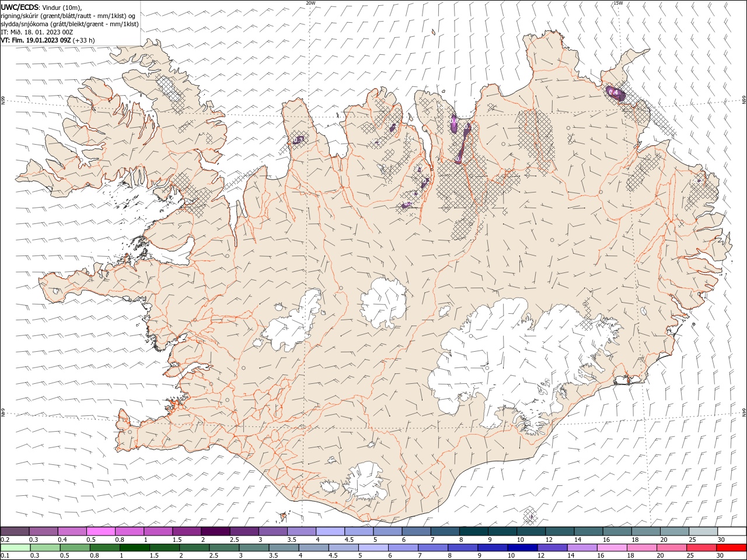This screenshot has width=747, height=560.
Task: Click the Hofsjökull glacier in central Iceland
Action: point(383,303)
